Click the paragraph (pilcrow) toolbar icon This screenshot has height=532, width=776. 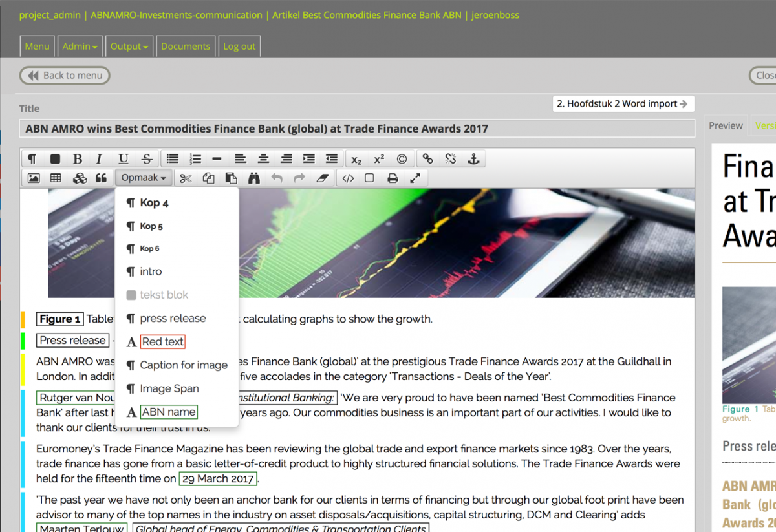(x=32, y=159)
